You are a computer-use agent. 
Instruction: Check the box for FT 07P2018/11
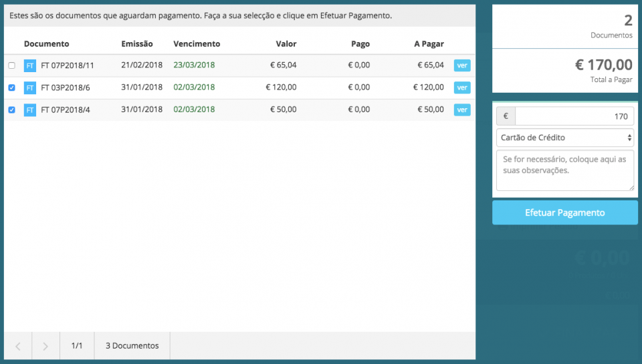(11, 65)
